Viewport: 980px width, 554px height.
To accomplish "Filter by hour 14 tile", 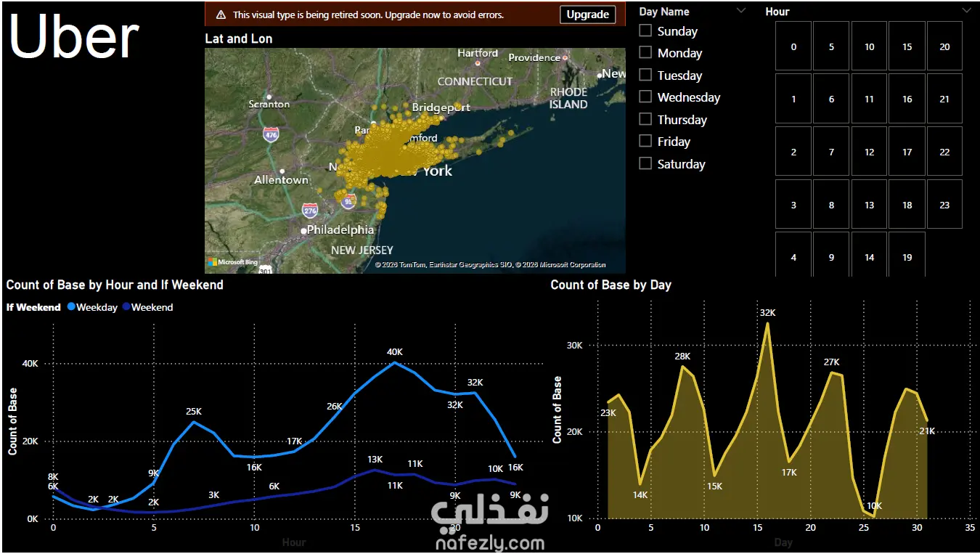I will [x=869, y=255].
